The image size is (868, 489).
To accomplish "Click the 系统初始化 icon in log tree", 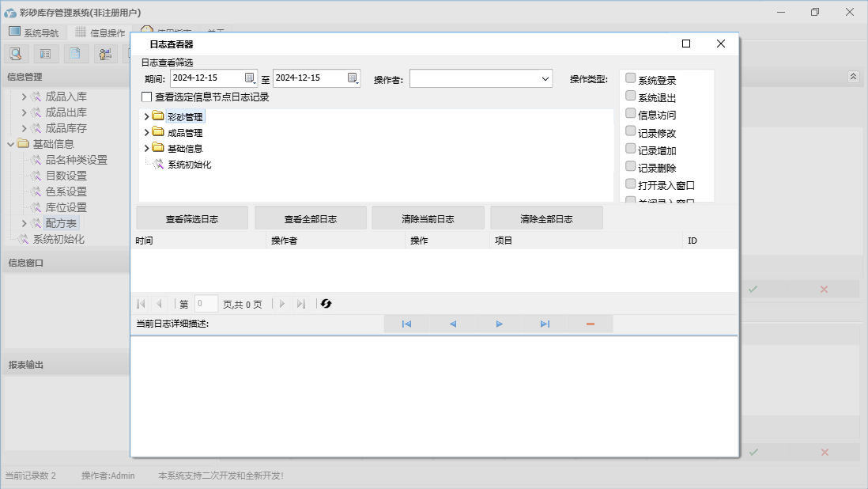I will [158, 165].
